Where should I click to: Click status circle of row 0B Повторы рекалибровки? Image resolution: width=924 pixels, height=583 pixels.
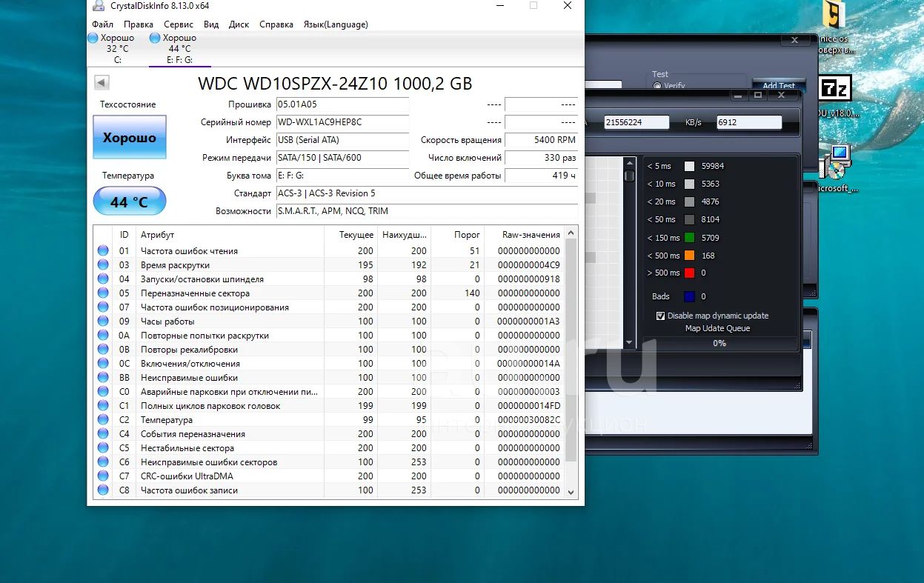pyautogui.click(x=103, y=349)
